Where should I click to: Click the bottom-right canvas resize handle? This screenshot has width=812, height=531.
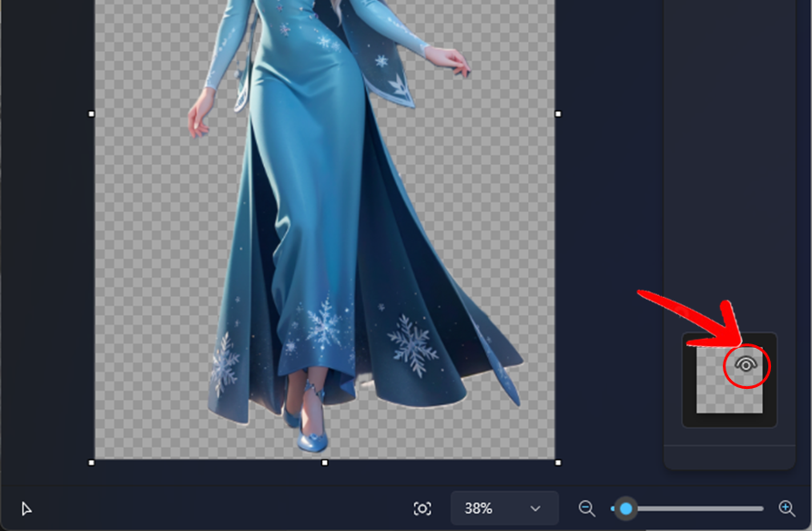click(x=558, y=463)
